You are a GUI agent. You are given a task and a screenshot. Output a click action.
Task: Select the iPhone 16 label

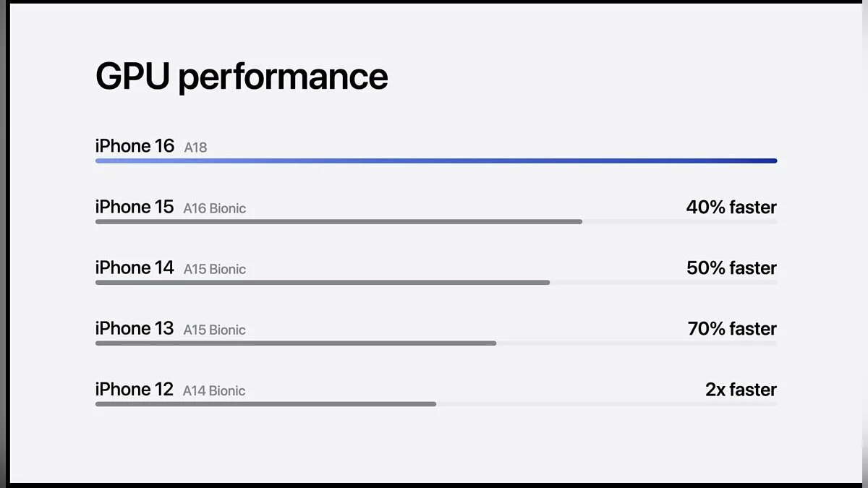pyautogui.click(x=135, y=146)
